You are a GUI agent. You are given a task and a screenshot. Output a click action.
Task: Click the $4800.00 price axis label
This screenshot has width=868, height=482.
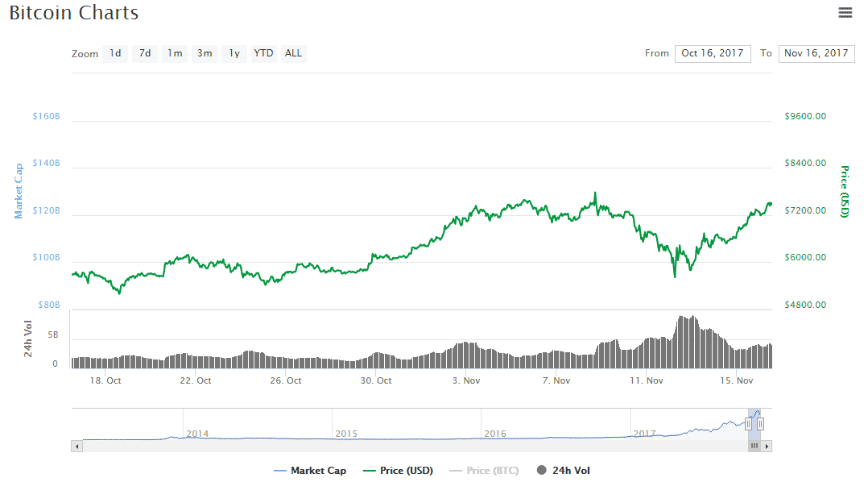point(805,305)
